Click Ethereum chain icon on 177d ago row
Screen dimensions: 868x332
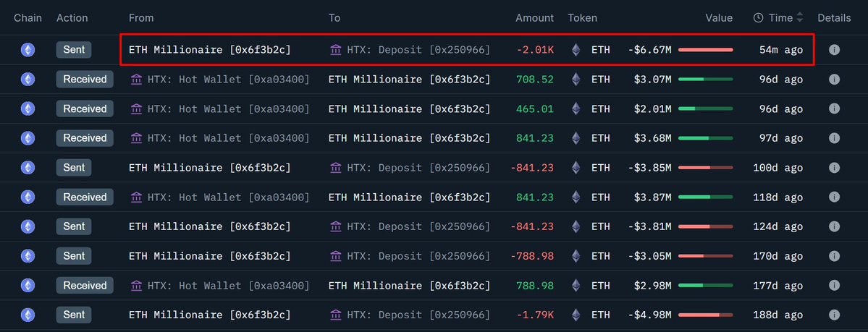(27, 286)
